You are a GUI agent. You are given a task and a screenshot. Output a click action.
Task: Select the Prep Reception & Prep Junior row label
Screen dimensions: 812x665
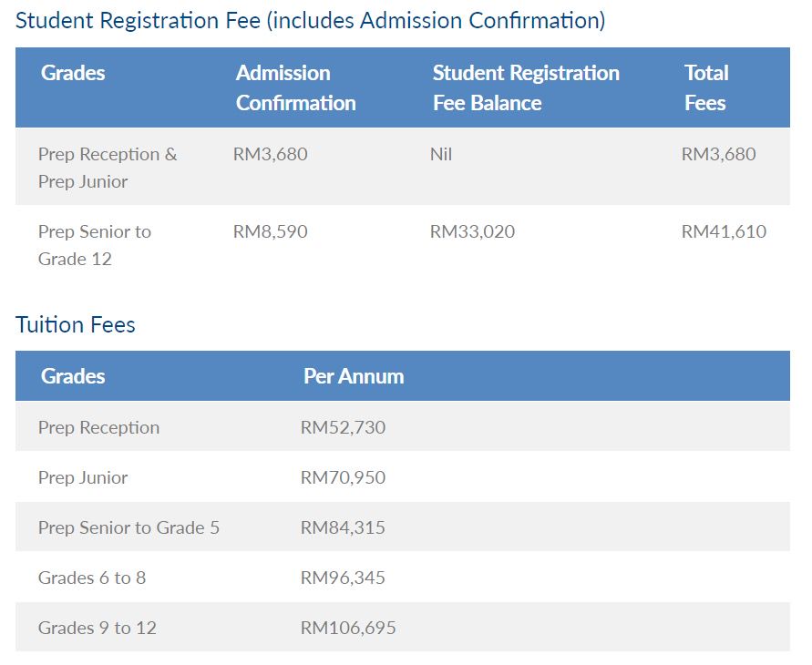[x=107, y=168]
